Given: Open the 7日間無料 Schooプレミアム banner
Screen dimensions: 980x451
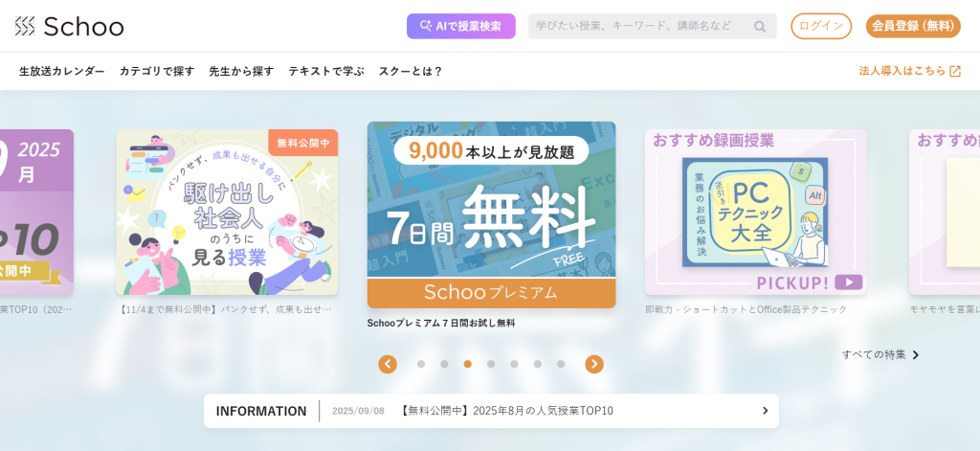Looking at the screenshot, I should click(x=491, y=214).
